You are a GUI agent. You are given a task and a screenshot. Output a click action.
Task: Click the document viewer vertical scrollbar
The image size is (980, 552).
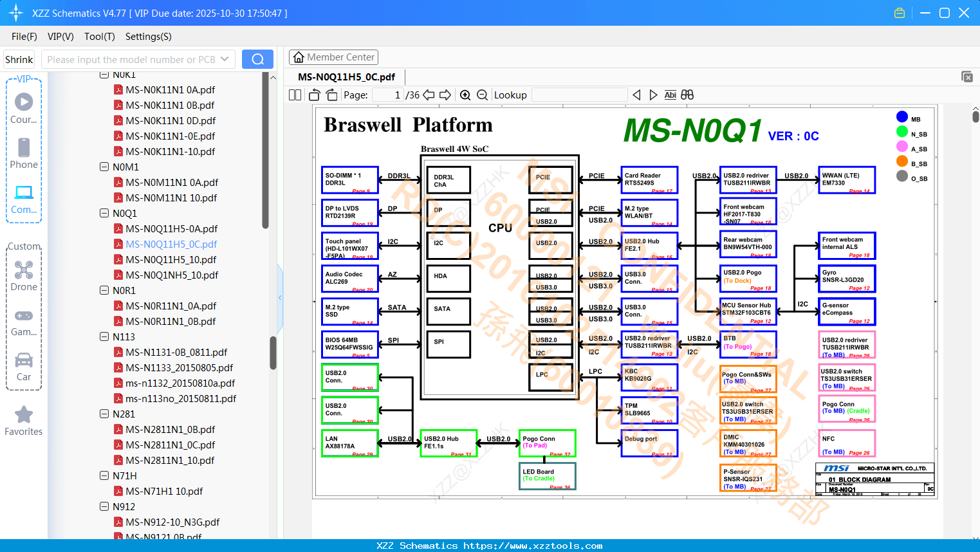(975, 116)
